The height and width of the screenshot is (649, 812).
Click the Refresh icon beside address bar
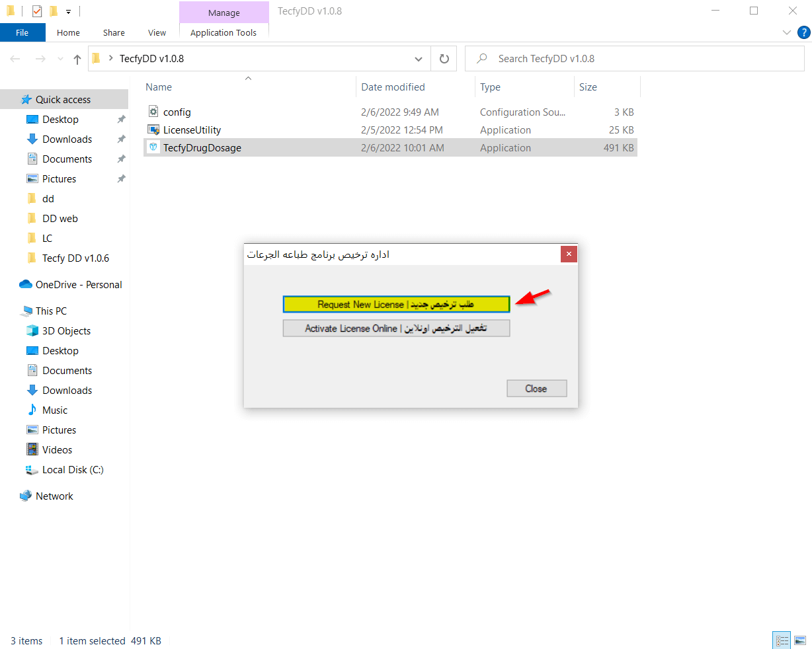pos(444,59)
